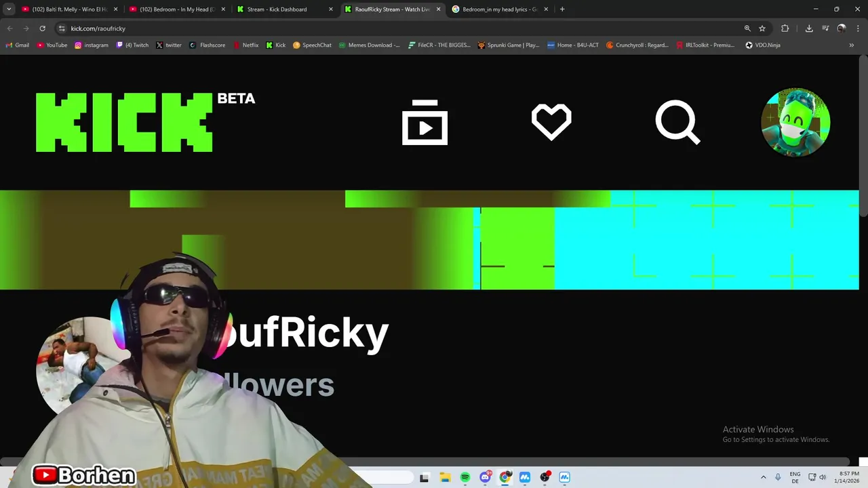
Task: View site information icon in address bar
Action: coord(62,28)
